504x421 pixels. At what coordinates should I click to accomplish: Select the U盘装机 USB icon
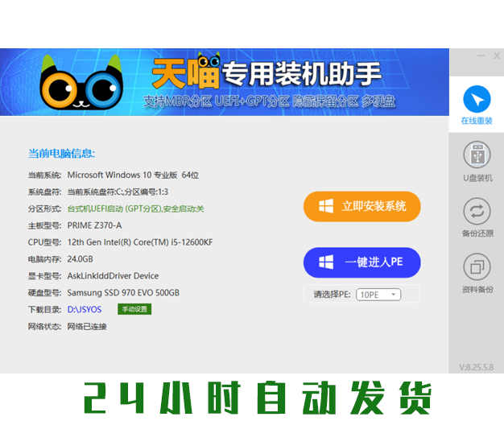point(477,155)
